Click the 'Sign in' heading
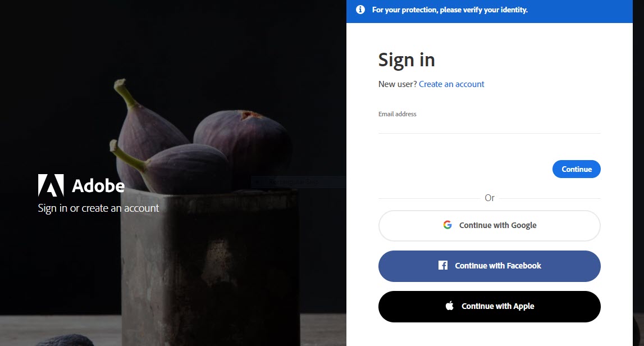The image size is (644, 346). (407, 60)
